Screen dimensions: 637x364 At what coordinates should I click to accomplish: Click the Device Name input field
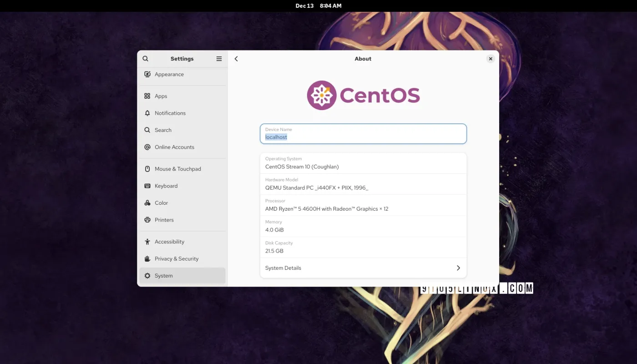(x=363, y=134)
